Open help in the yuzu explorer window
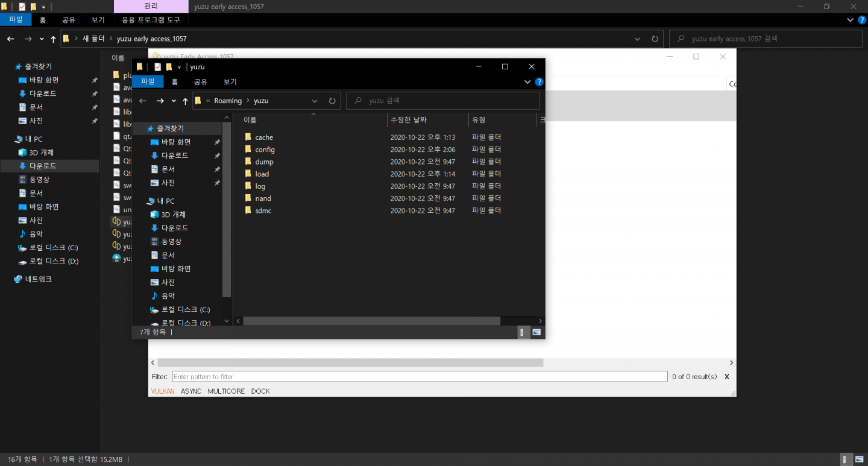The image size is (868, 466). (539, 82)
